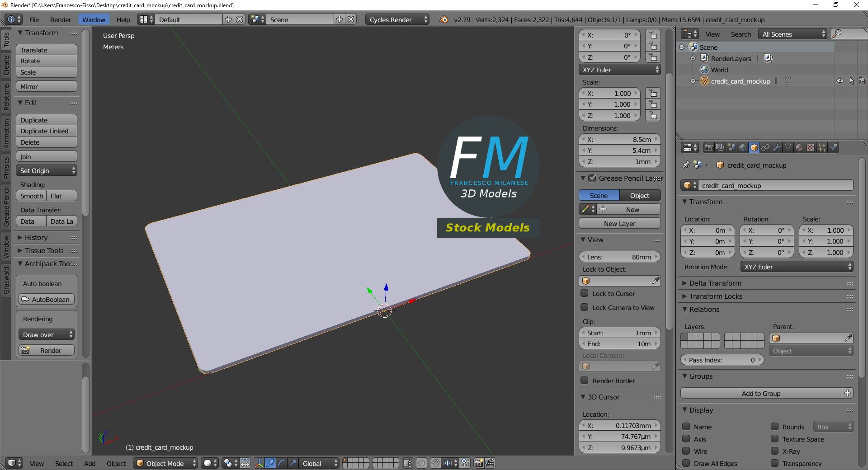The width and height of the screenshot is (868, 470).
Task: Open the World properties globe tab
Action: 743,148
